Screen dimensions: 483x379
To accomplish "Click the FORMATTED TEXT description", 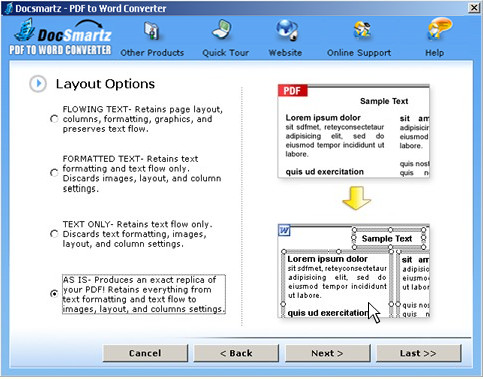I will (142, 173).
